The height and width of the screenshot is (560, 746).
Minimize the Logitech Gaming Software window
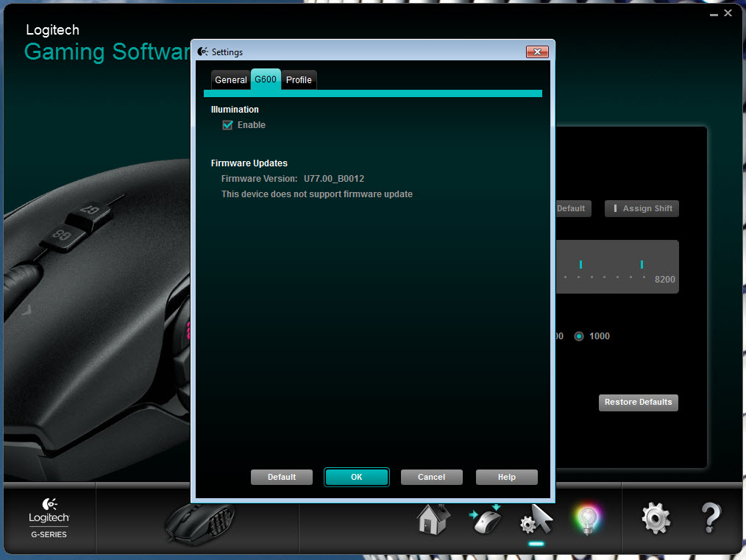pyautogui.click(x=714, y=14)
